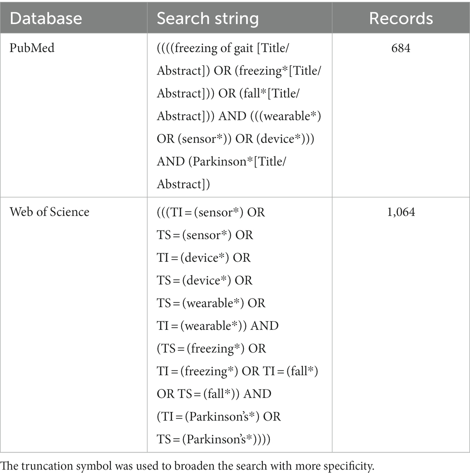Click the Records column header
Image resolution: width=470 pixels, height=476 pixels.
click(x=401, y=18)
